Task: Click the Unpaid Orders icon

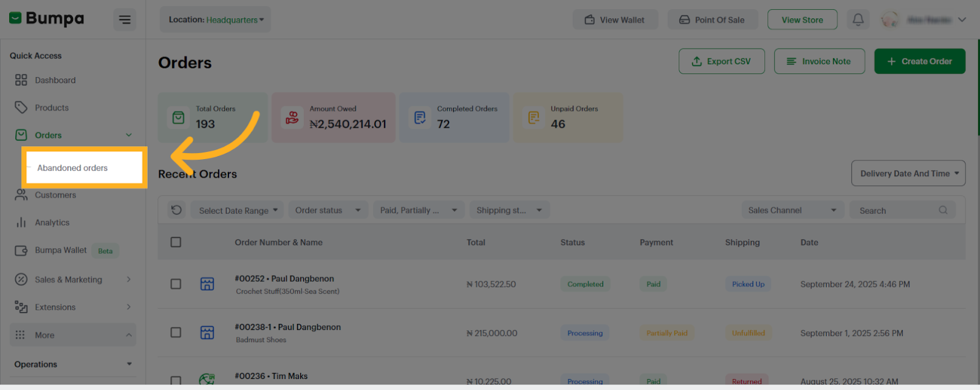Action: (533, 117)
